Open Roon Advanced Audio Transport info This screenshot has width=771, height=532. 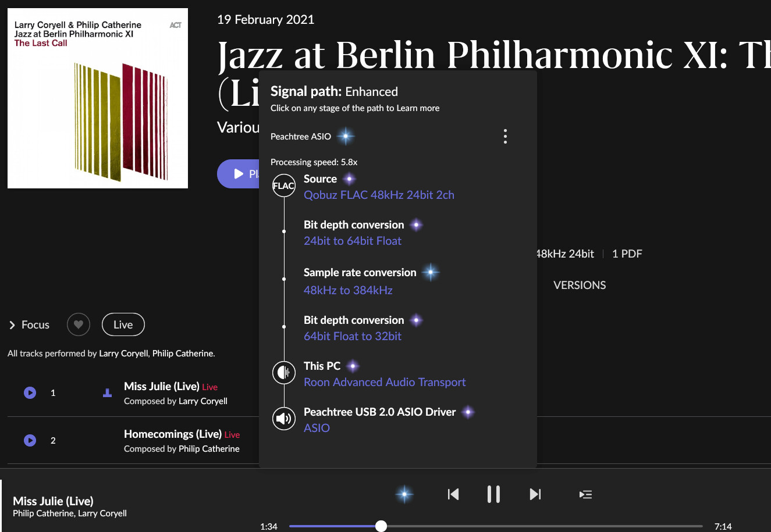(385, 383)
